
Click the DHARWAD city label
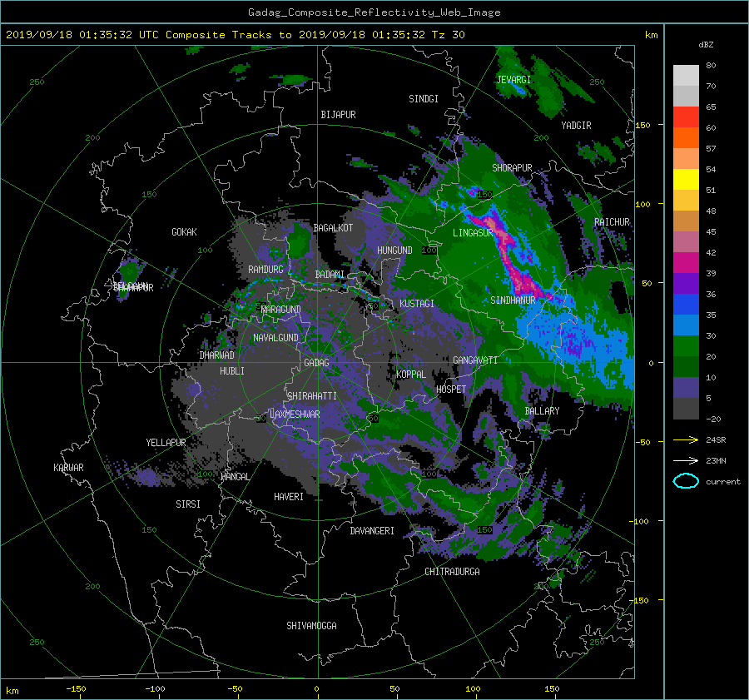(x=216, y=355)
